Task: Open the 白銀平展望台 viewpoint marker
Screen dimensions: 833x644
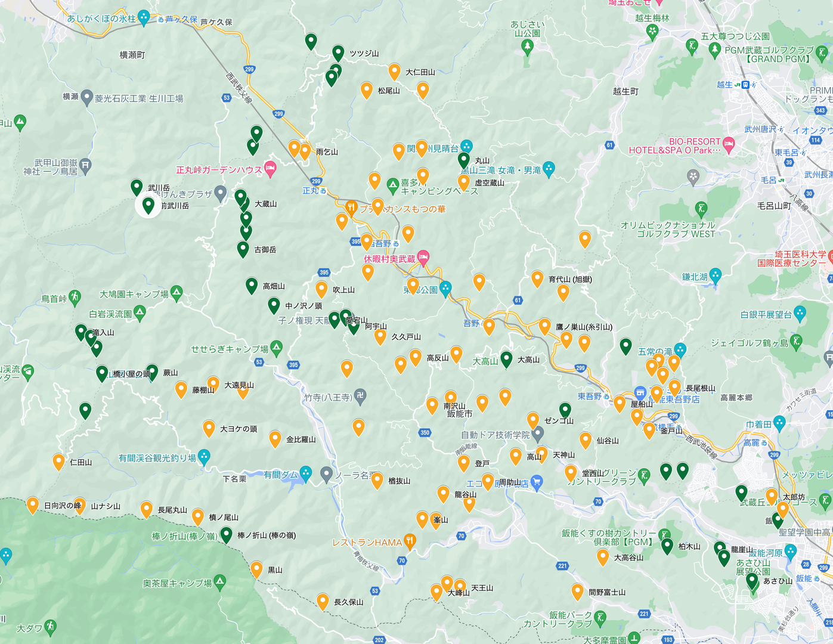Action: (800, 313)
